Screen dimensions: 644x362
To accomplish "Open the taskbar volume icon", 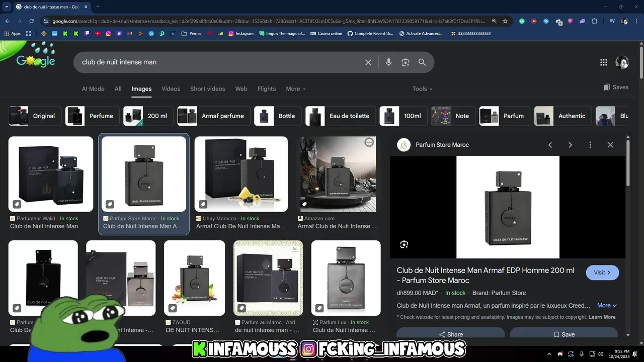I will pyautogui.click(x=600, y=354).
